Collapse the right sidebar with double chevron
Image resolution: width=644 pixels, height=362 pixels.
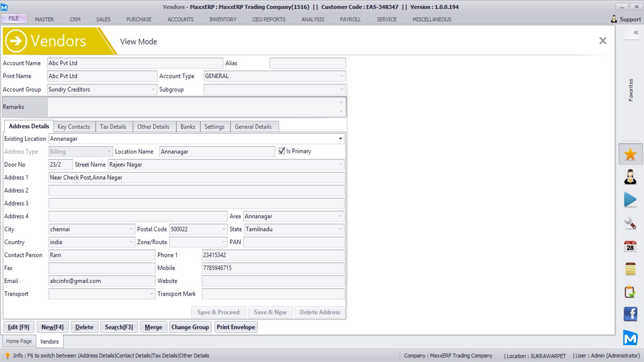[x=636, y=33]
